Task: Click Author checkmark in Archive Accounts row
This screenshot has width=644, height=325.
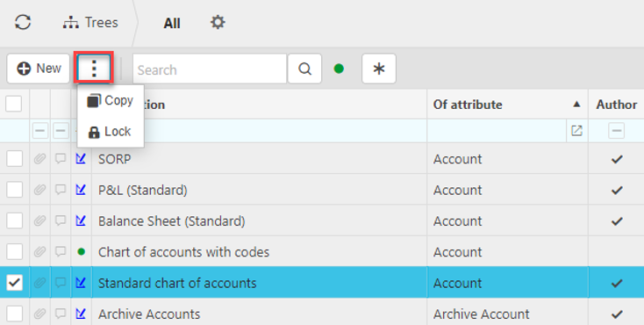Action: click(617, 314)
